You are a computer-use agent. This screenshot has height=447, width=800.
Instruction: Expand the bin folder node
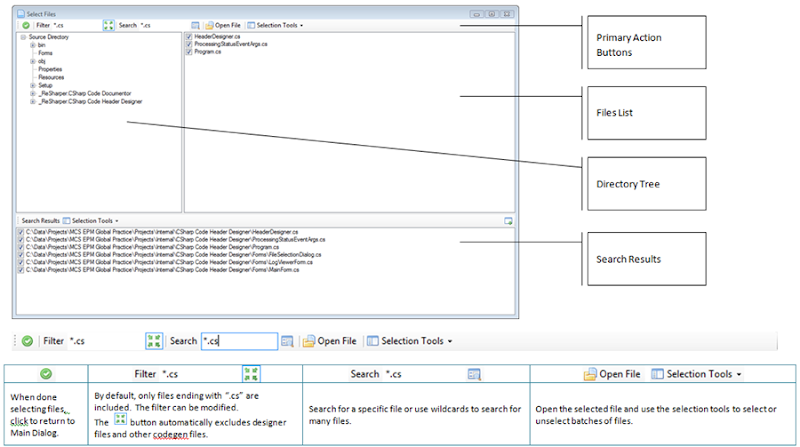pyautogui.click(x=33, y=45)
